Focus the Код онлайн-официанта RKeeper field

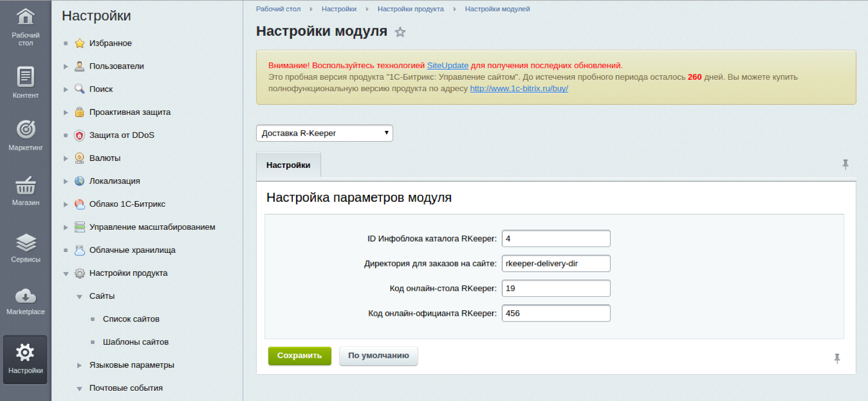(x=556, y=313)
